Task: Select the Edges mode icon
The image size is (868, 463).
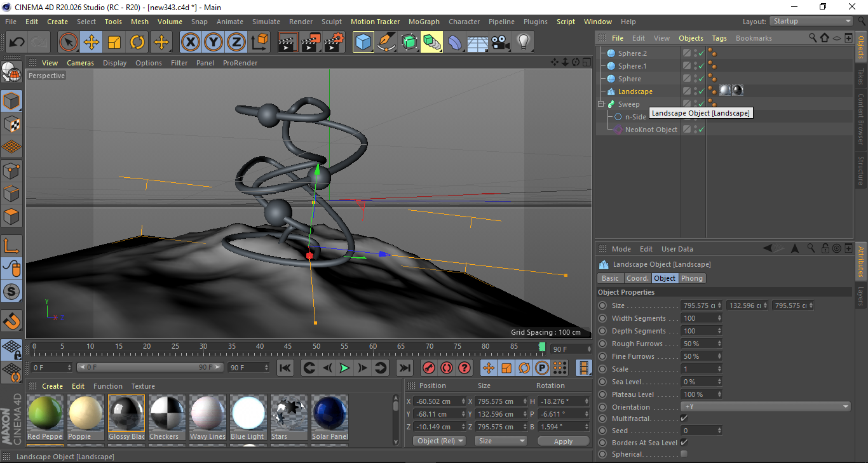Action: tap(11, 193)
